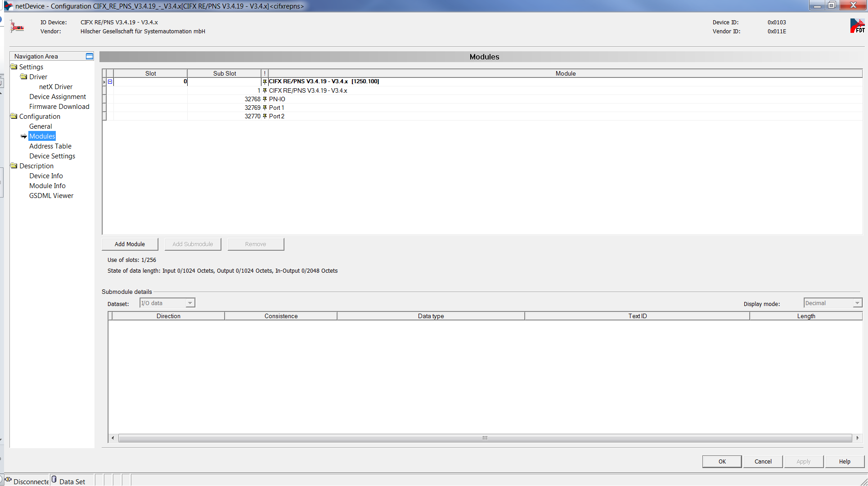The width and height of the screenshot is (868, 486).
Task: Click the pin icon beside Port 1
Action: tap(265, 108)
